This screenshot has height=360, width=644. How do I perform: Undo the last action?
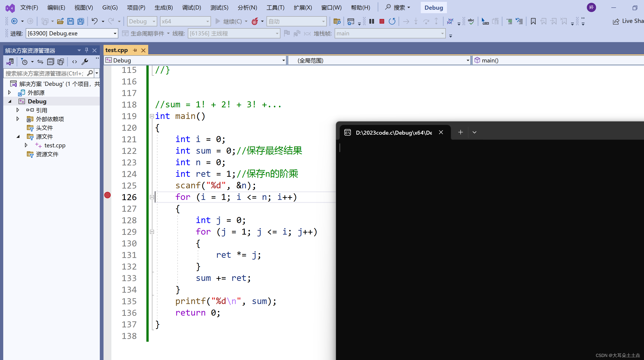pyautogui.click(x=94, y=21)
